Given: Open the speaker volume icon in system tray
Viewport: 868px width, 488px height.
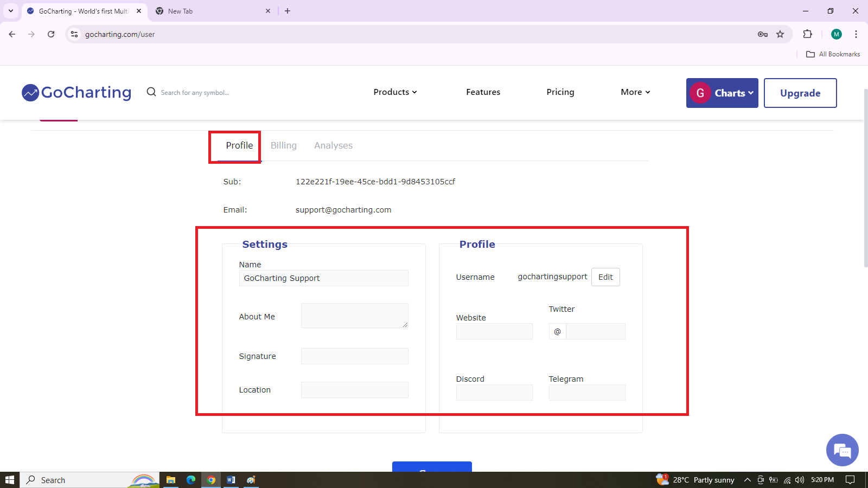Looking at the screenshot, I should click(x=799, y=480).
